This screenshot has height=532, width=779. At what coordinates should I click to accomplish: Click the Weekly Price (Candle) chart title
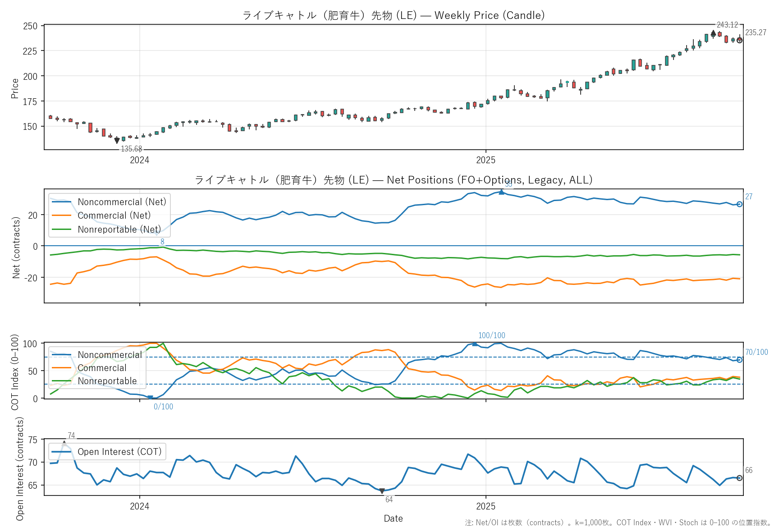[x=393, y=15]
